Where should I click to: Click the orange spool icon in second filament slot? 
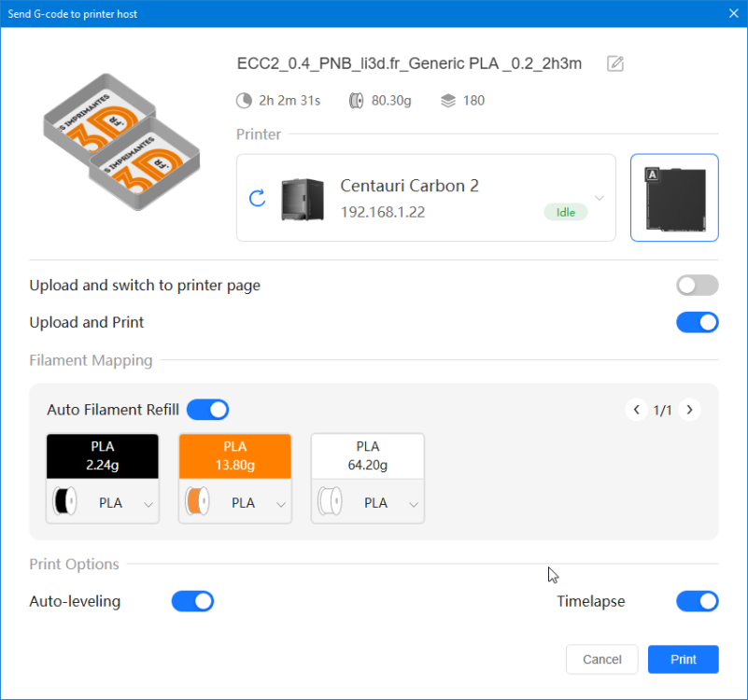click(198, 501)
